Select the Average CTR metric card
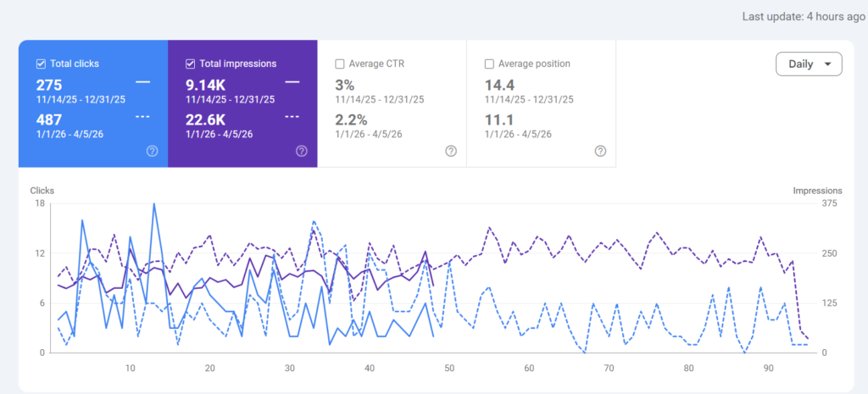This screenshot has width=868, height=394. (392, 103)
